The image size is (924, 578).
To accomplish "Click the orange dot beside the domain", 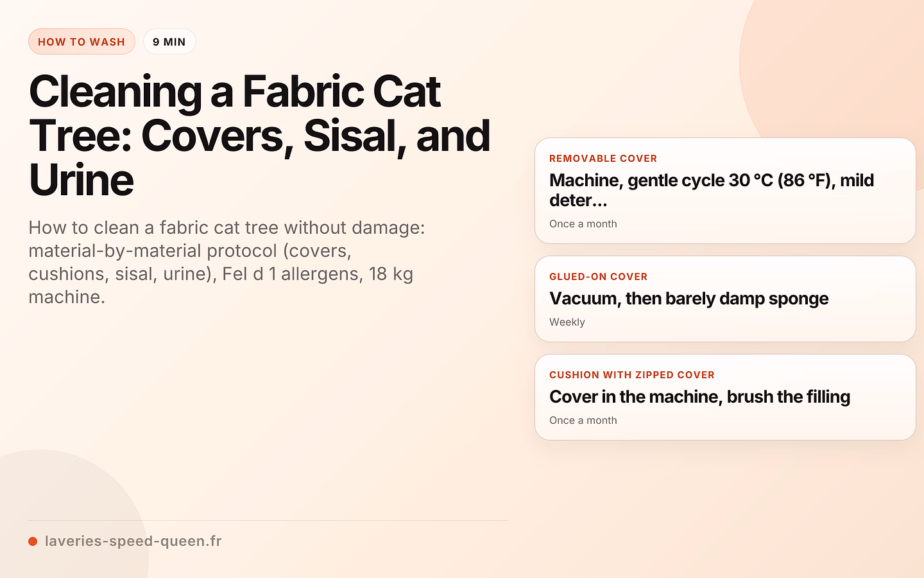I will 33,541.
